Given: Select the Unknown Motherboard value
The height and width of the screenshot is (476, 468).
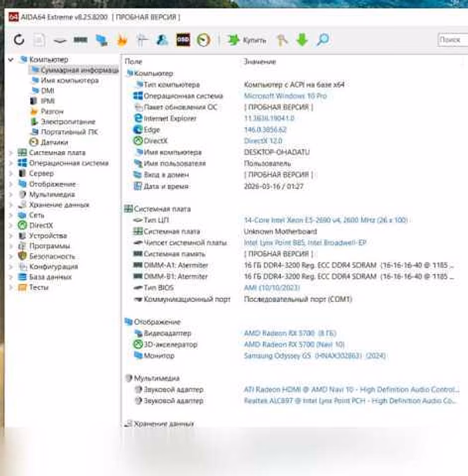Looking at the screenshot, I should [x=280, y=231].
